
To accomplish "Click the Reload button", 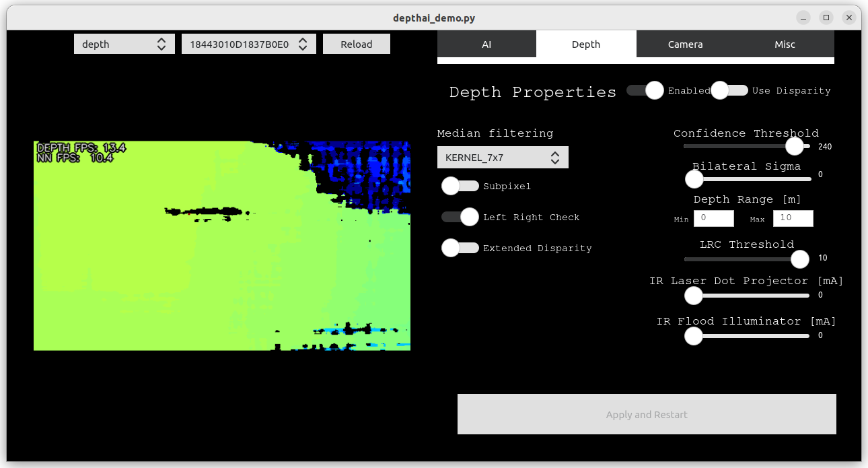I will pyautogui.click(x=356, y=44).
